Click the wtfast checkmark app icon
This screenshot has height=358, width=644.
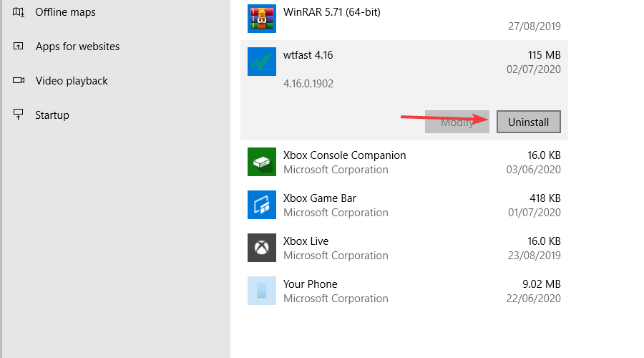click(x=262, y=62)
